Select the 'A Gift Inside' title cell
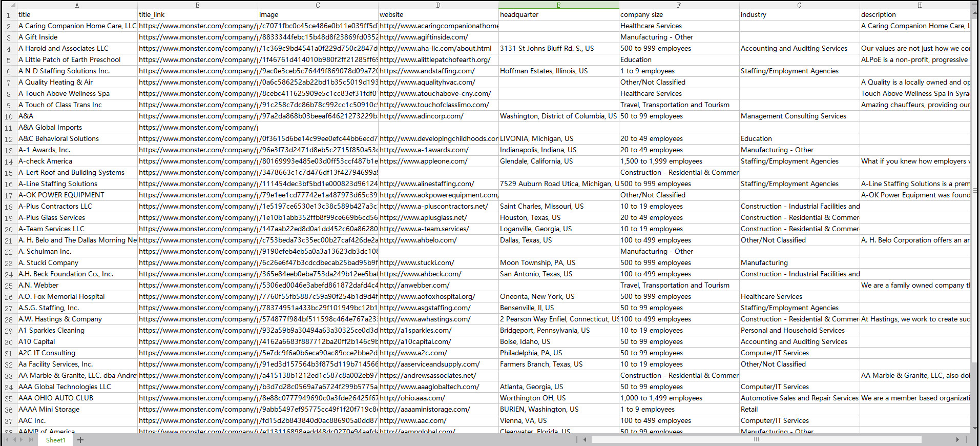Viewport: 980px width, 446px height. [x=77, y=37]
